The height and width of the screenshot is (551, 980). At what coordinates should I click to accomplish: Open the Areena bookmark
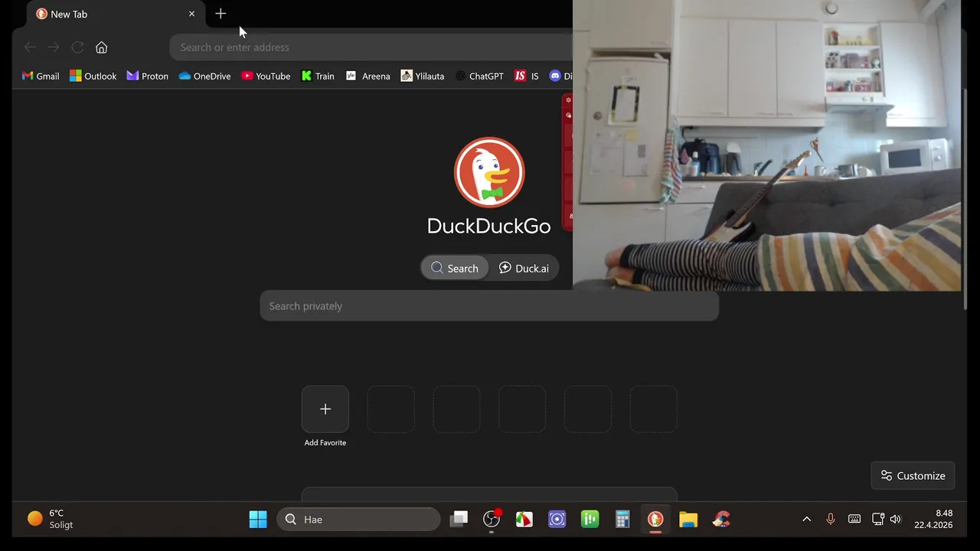click(368, 76)
